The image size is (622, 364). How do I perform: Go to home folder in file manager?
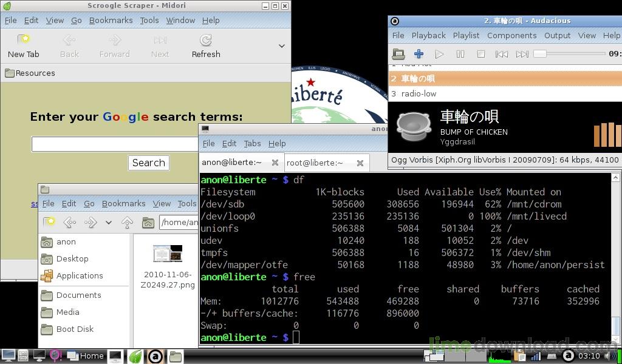(148, 223)
